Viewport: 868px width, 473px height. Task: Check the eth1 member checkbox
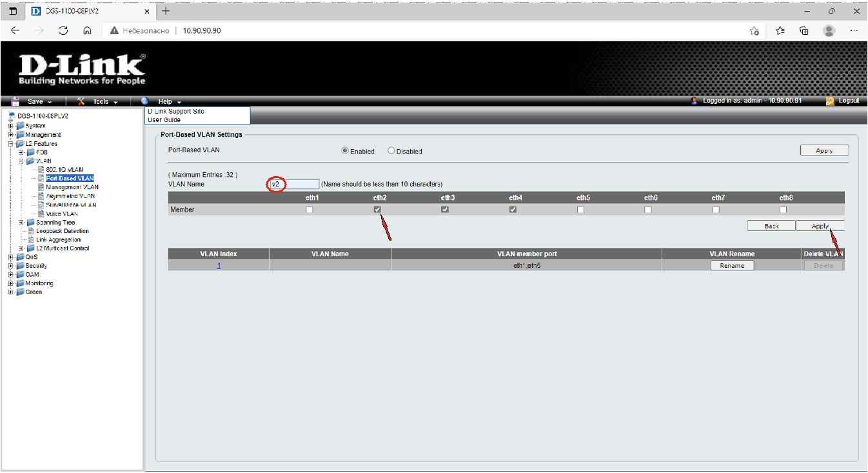click(310, 210)
